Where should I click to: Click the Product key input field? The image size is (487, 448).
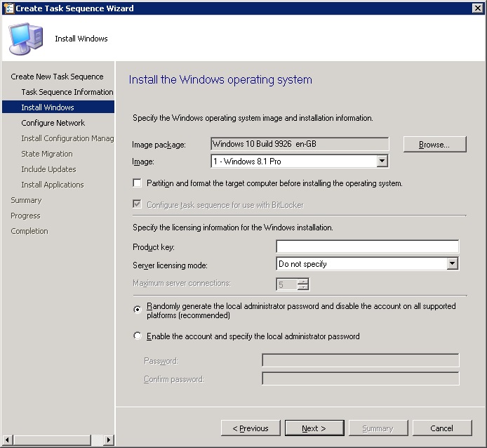[x=367, y=246]
